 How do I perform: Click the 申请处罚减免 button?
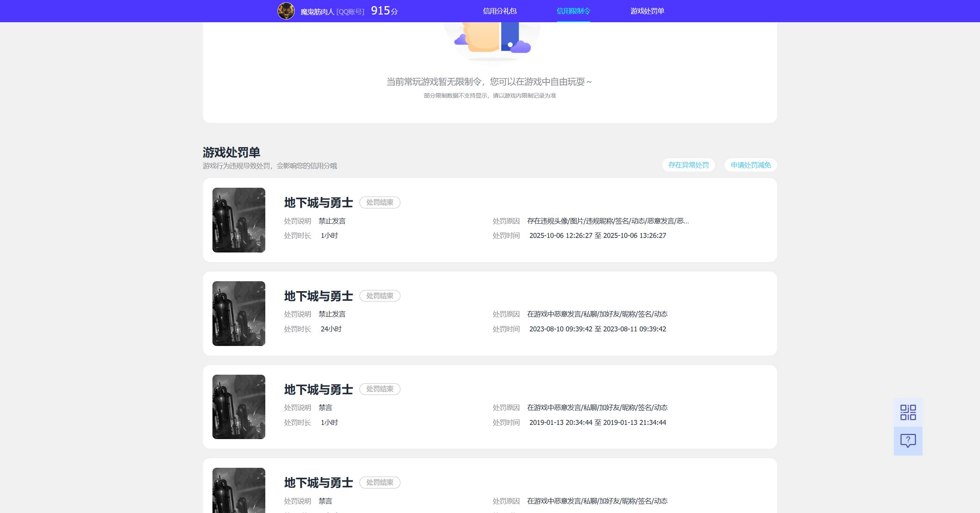(750, 165)
